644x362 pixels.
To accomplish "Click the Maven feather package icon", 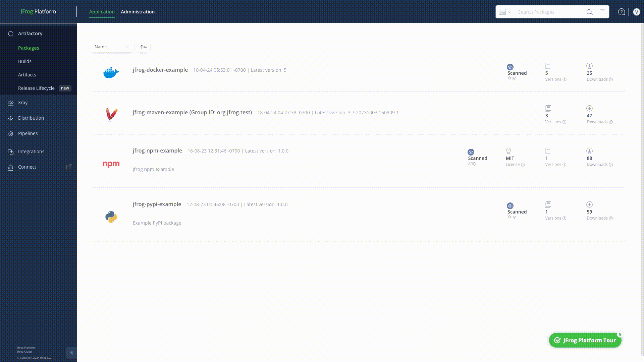I will click(x=111, y=115).
